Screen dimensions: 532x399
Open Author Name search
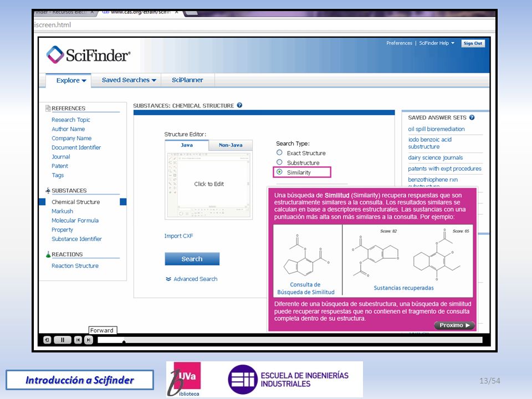68,129
